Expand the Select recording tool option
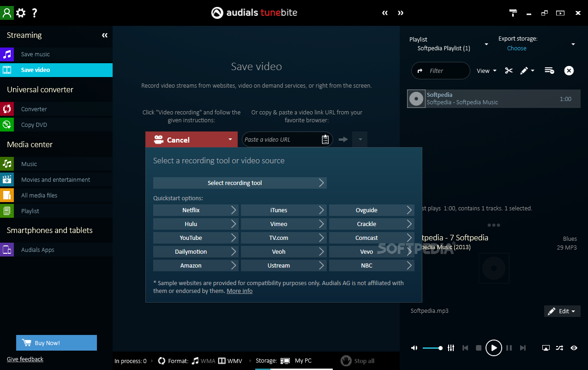 coord(240,183)
